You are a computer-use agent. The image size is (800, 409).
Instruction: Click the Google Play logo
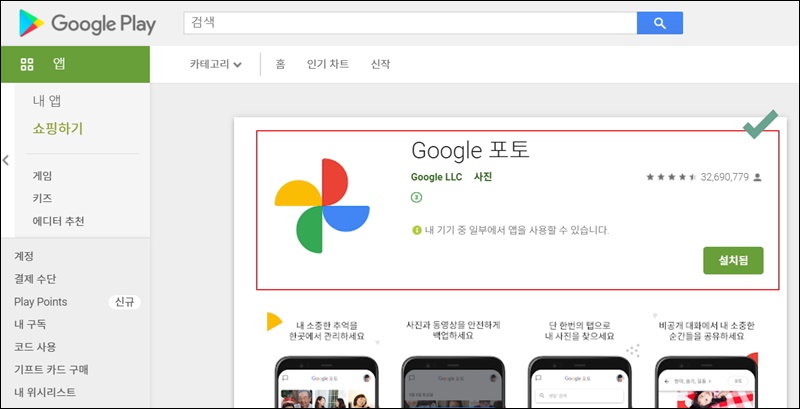pos(87,23)
